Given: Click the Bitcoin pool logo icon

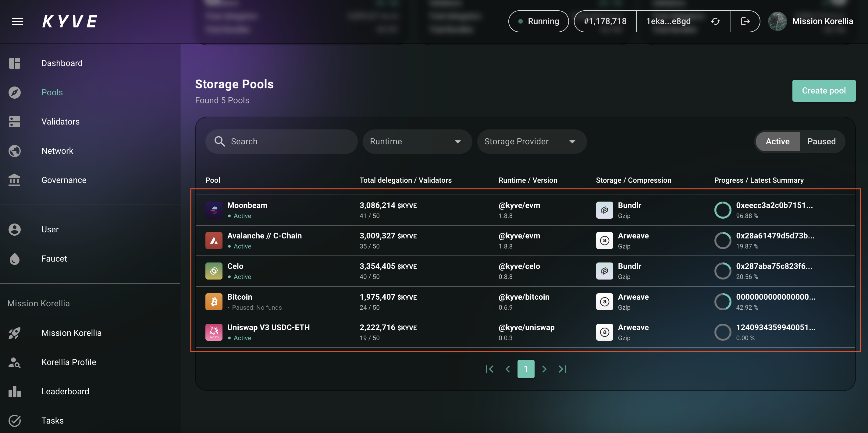Looking at the screenshot, I should point(214,301).
